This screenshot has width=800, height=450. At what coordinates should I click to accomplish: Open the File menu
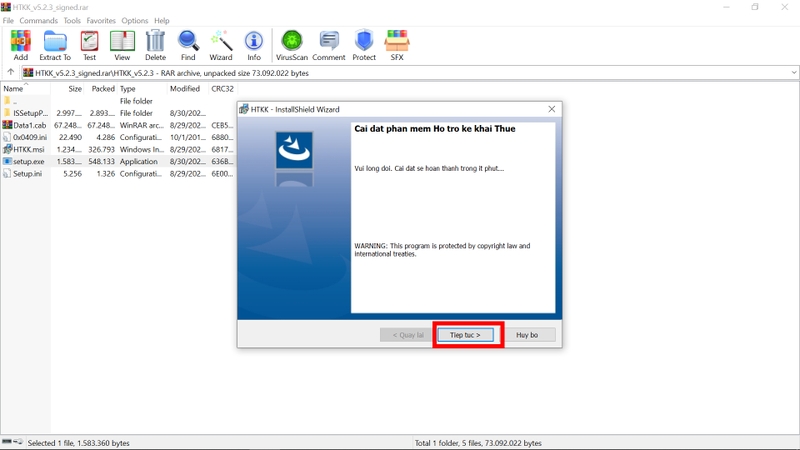point(8,20)
